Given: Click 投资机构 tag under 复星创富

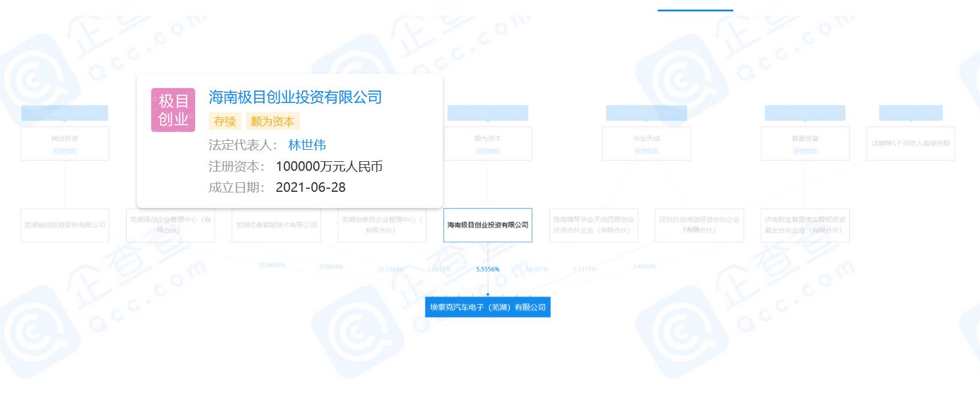Looking at the screenshot, I should click(805, 151).
